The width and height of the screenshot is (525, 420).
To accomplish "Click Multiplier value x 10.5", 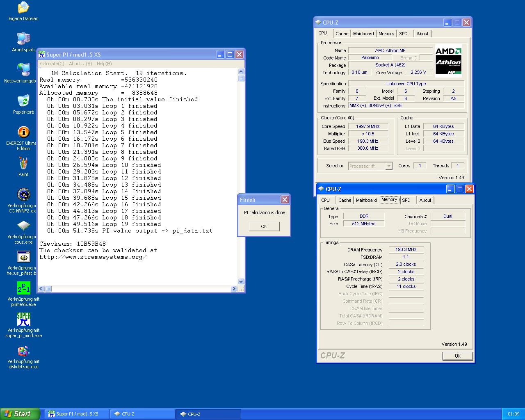I will click(368, 134).
